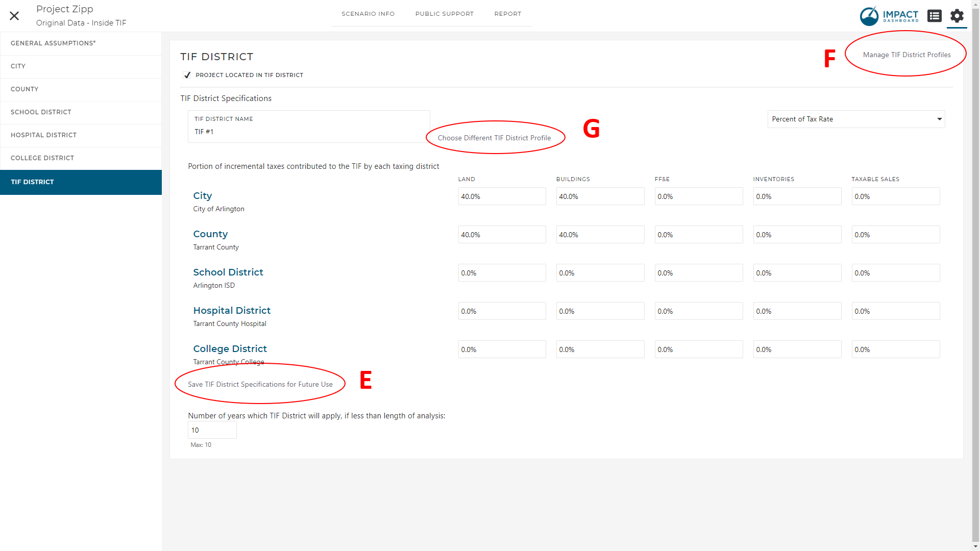
Task: Open the Public Support tab
Action: pos(444,14)
